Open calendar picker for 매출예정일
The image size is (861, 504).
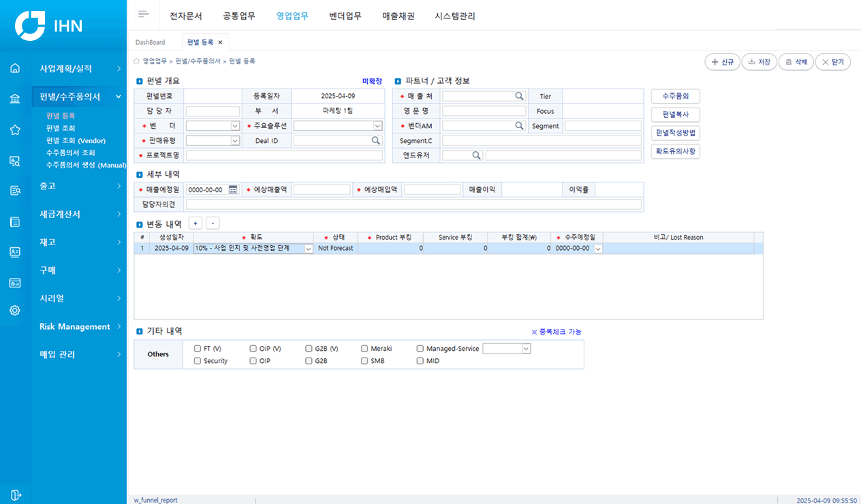coord(233,189)
